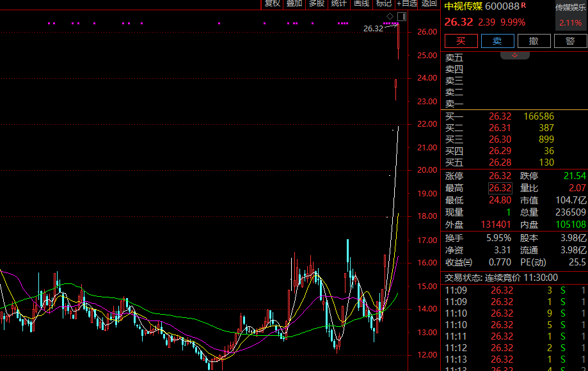Open the 传媒娱乐 sector box
The image size is (588, 371).
(x=571, y=15)
